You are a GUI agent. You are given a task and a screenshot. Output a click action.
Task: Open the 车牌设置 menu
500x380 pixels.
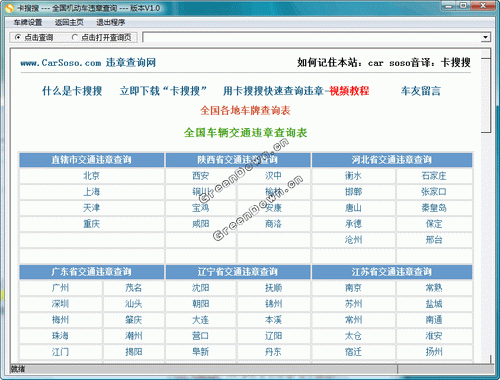[x=28, y=23]
